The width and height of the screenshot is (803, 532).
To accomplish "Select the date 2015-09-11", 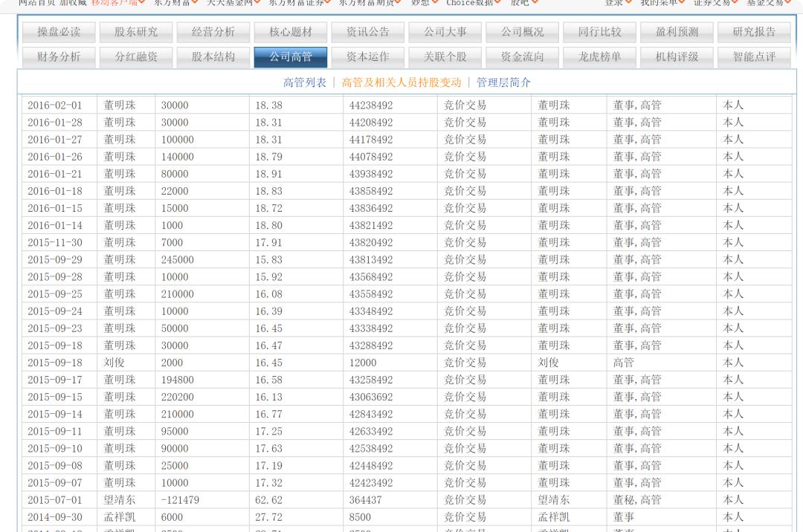I will tap(55, 431).
